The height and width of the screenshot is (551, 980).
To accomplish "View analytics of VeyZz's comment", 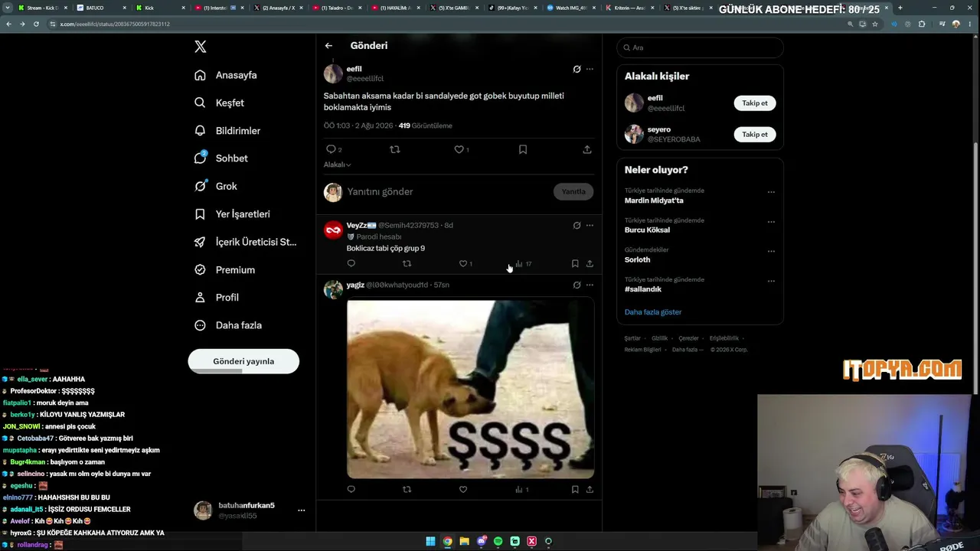I will (524, 263).
